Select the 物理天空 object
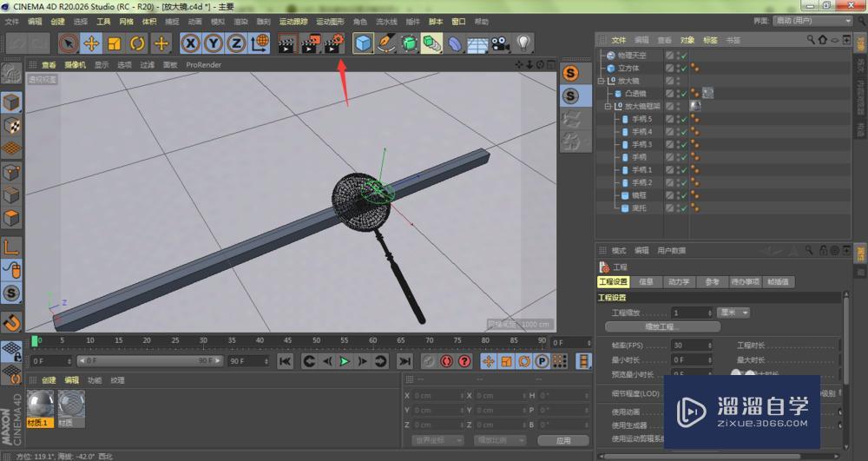This screenshot has height=461, width=868. tap(632, 56)
